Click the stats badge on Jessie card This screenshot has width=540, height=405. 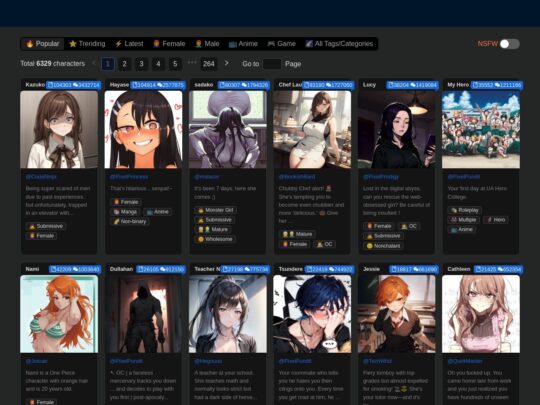pyautogui.click(x=414, y=269)
